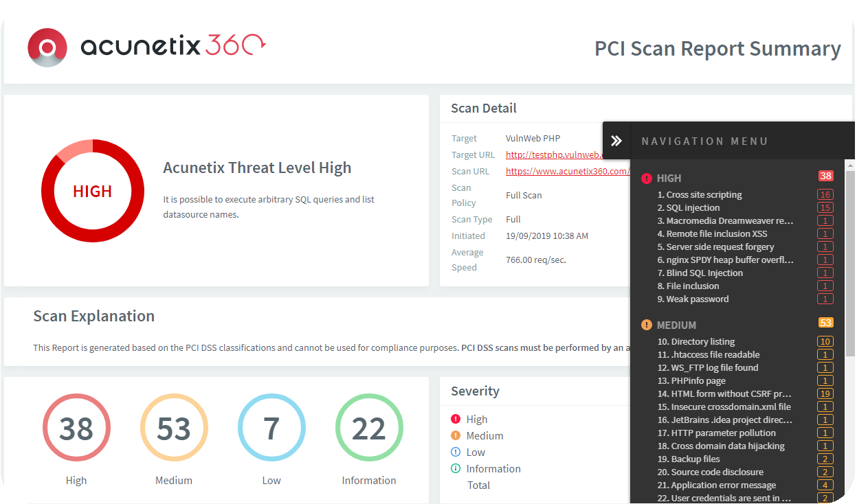Click the 53 Medium count circle

point(174,428)
